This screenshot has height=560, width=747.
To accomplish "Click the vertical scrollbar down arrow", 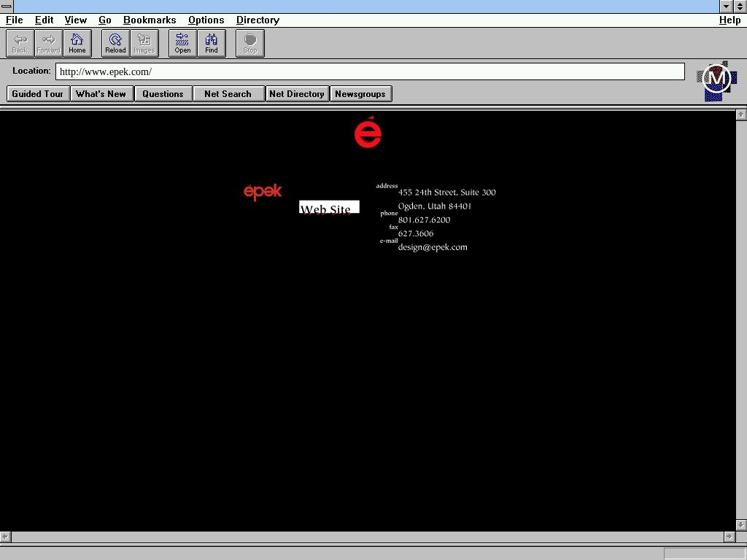I will tap(741, 525).
